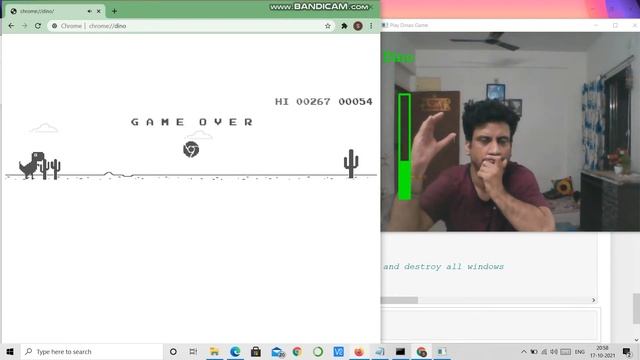Go forward in Chrome
Viewport: 640px width, 360px height.
24,26
